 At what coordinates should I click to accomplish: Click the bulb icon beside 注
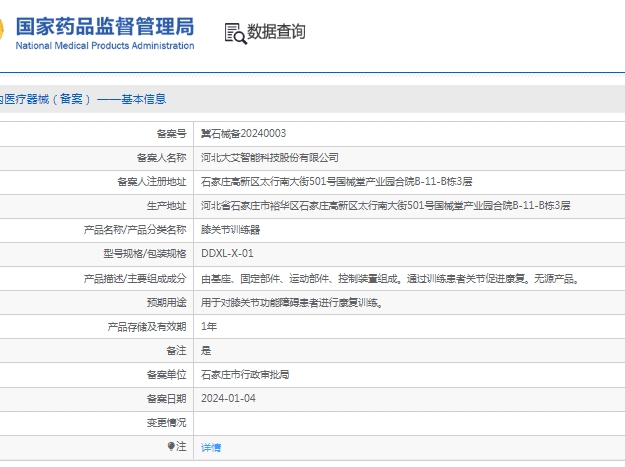pyautogui.click(x=171, y=446)
